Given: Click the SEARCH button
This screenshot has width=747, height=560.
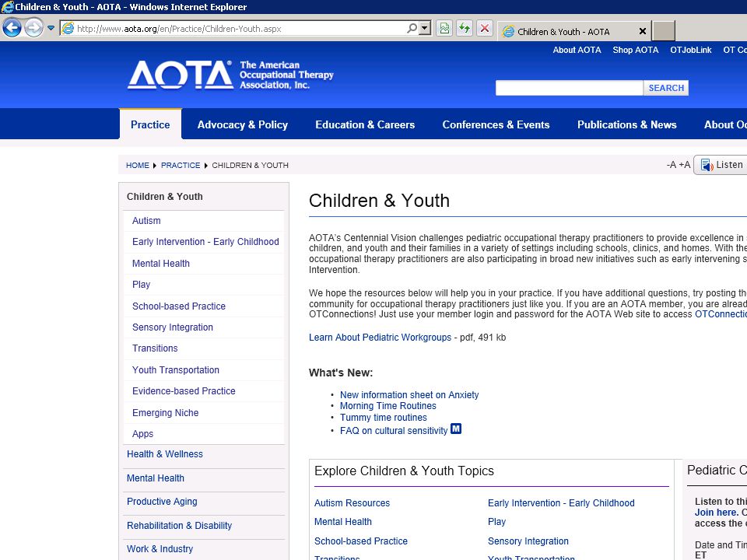Looking at the screenshot, I should coord(666,88).
